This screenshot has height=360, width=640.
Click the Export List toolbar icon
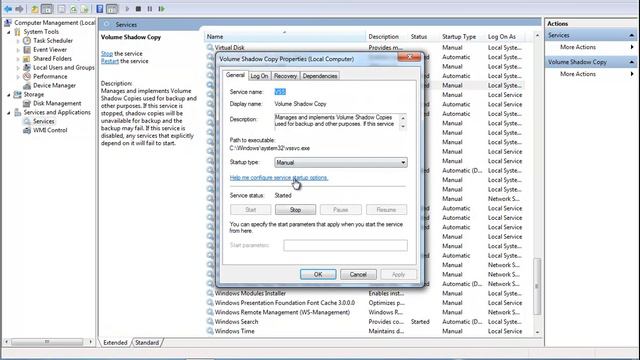pyautogui.click(x=84, y=9)
